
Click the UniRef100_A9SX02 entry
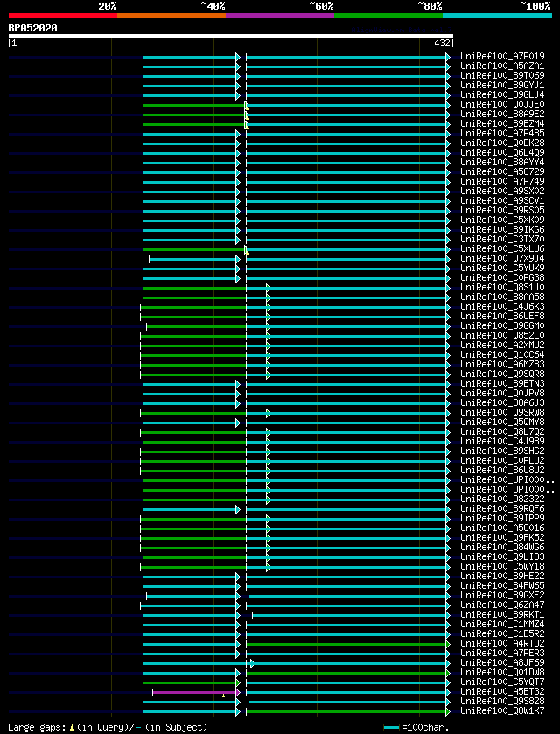[x=502, y=191]
